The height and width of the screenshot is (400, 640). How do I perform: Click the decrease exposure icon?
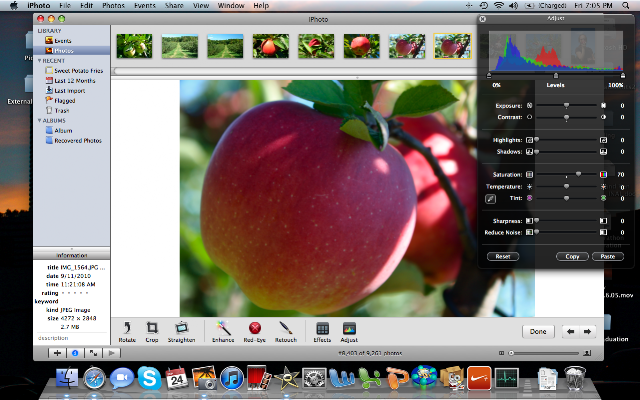tap(529, 106)
